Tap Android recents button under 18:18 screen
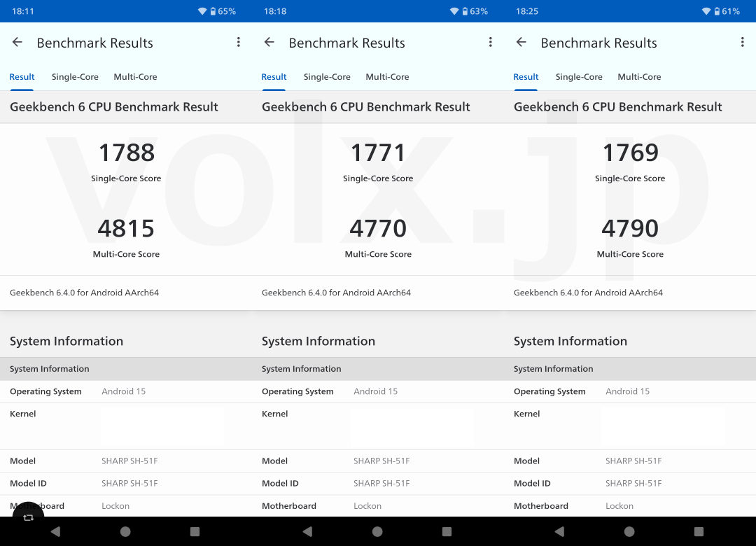Image resolution: width=756 pixels, height=546 pixels. pyautogui.click(x=447, y=531)
